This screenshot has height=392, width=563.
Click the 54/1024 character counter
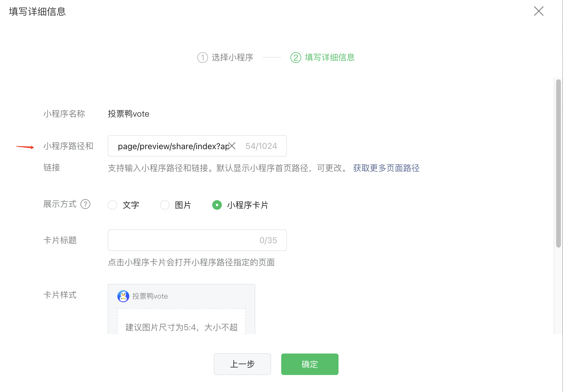point(261,146)
